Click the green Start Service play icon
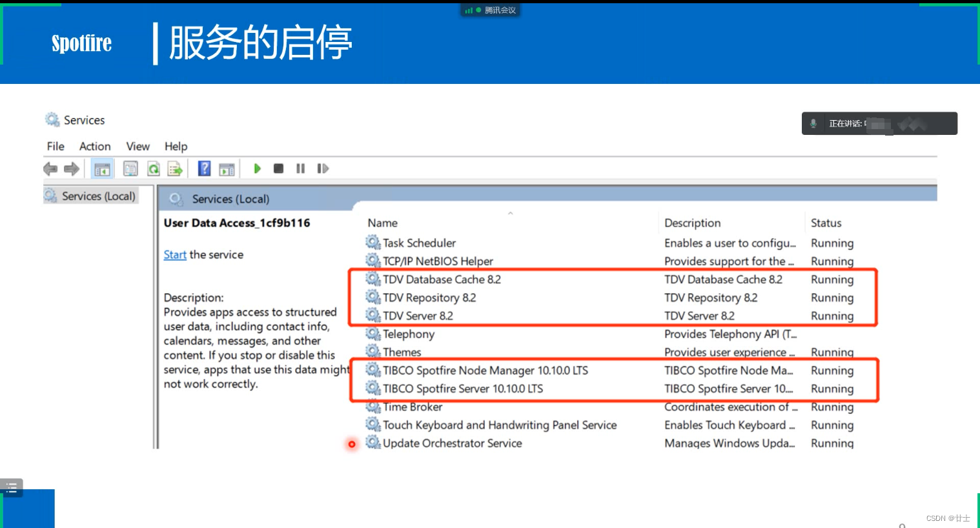This screenshot has width=980, height=528. pyautogui.click(x=258, y=168)
